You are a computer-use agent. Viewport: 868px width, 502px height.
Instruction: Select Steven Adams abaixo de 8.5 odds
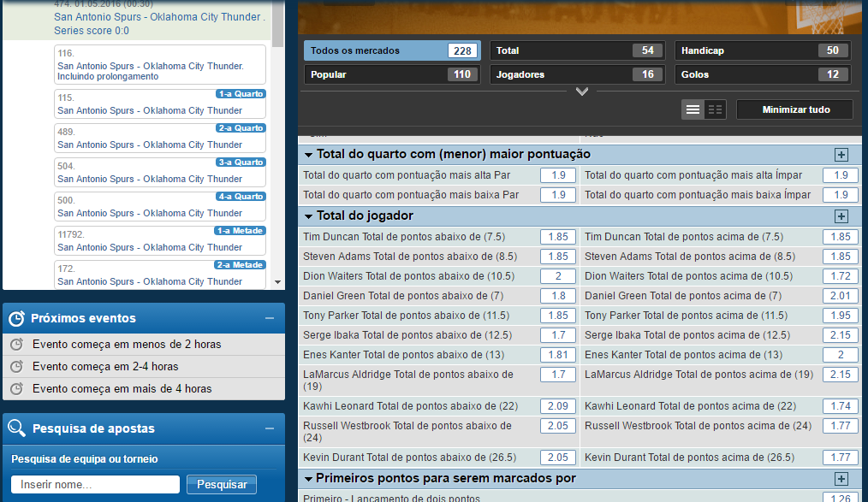point(558,257)
